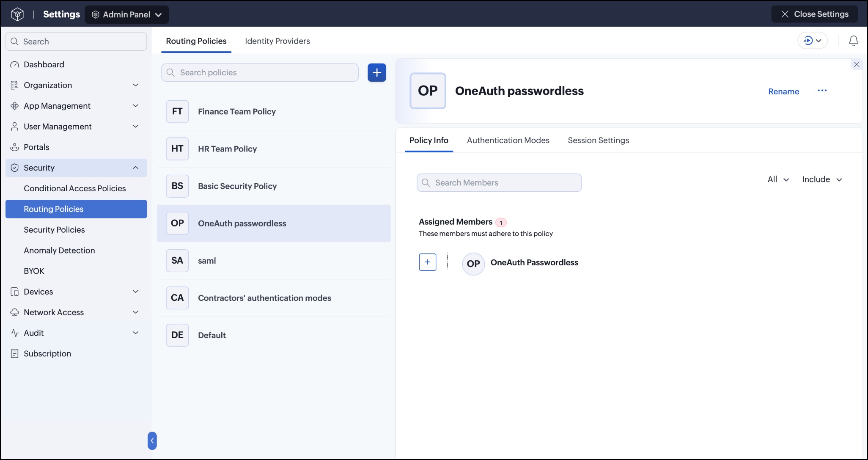Open Security Policies submenu item
Viewport: 868px width, 460px height.
point(76,230)
